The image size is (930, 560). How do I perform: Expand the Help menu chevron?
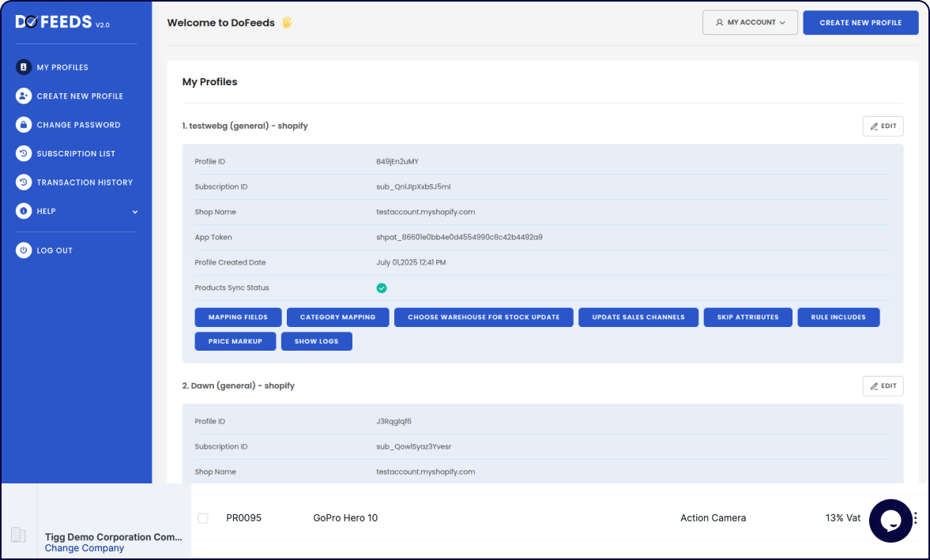click(x=134, y=212)
